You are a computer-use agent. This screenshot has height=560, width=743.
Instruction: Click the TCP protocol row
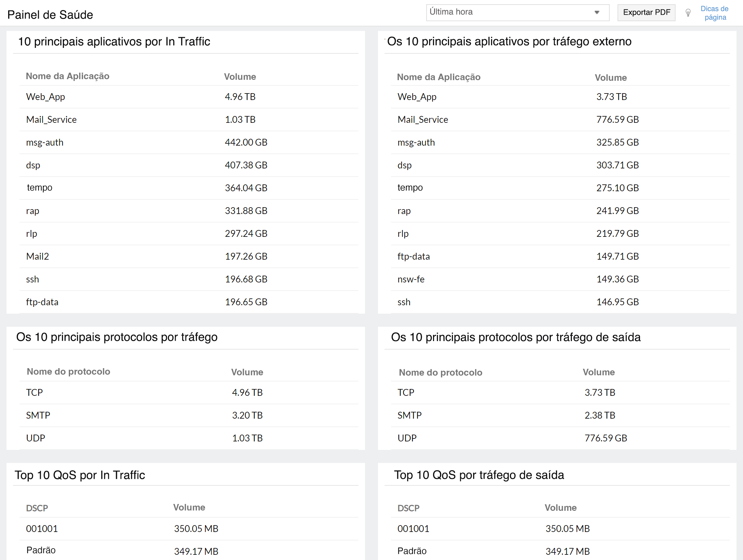[x=34, y=393]
